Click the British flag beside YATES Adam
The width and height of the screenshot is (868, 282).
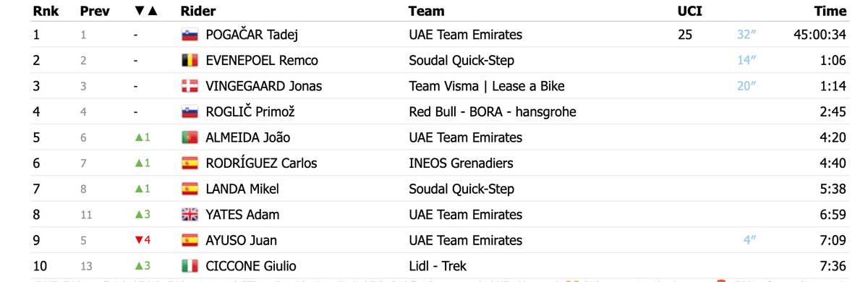(x=190, y=215)
